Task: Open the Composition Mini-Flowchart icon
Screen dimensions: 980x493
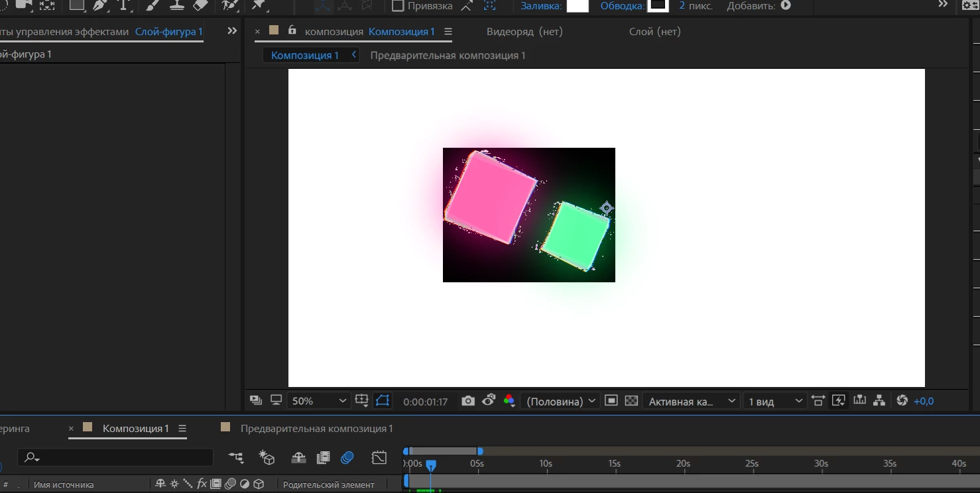Action: (x=235, y=457)
